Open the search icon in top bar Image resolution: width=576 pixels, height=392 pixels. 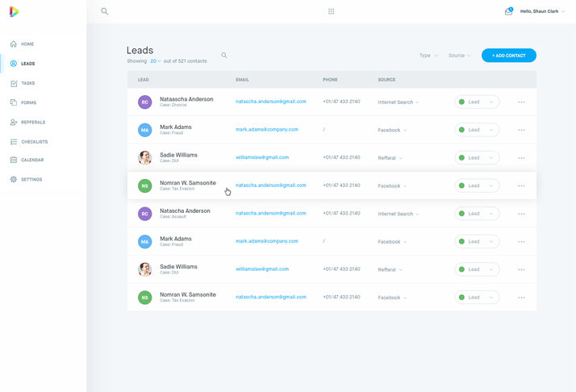[x=105, y=11]
